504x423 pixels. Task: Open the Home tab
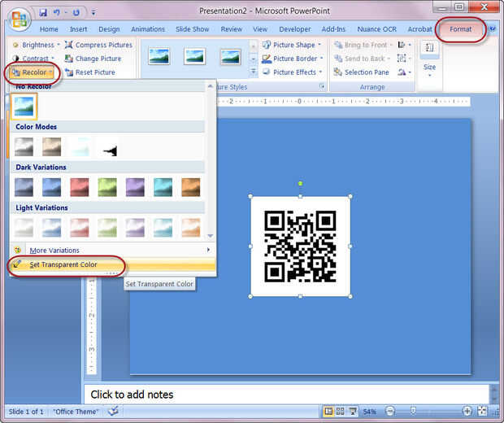[49, 29]
